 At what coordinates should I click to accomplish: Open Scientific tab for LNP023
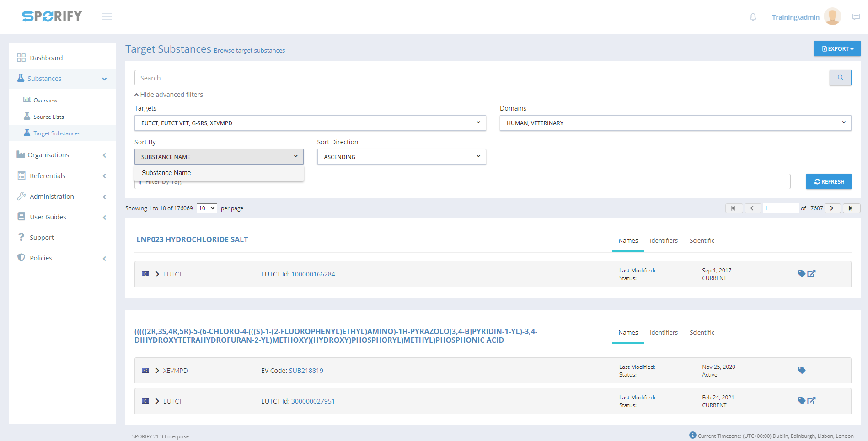(702, 241)
